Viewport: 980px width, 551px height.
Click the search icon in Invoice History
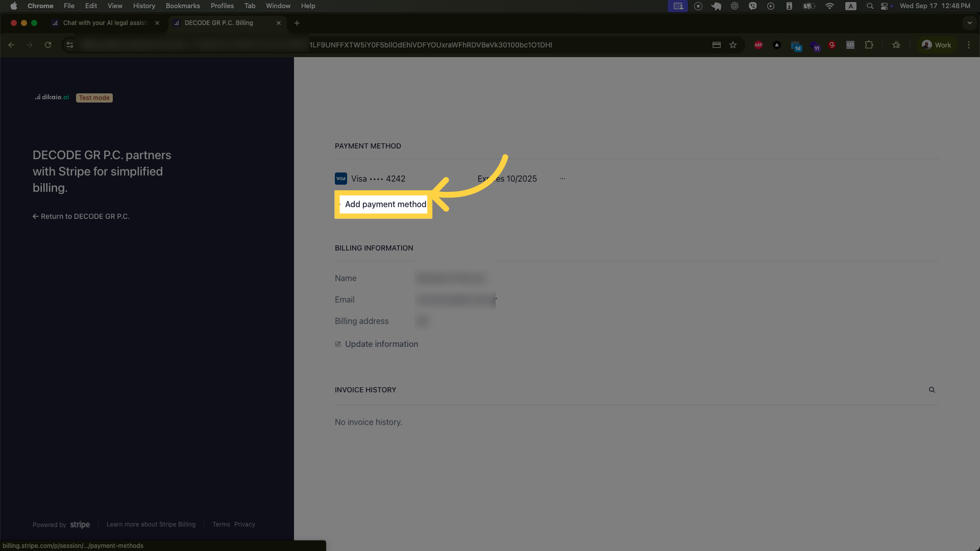tap(932, 389)
